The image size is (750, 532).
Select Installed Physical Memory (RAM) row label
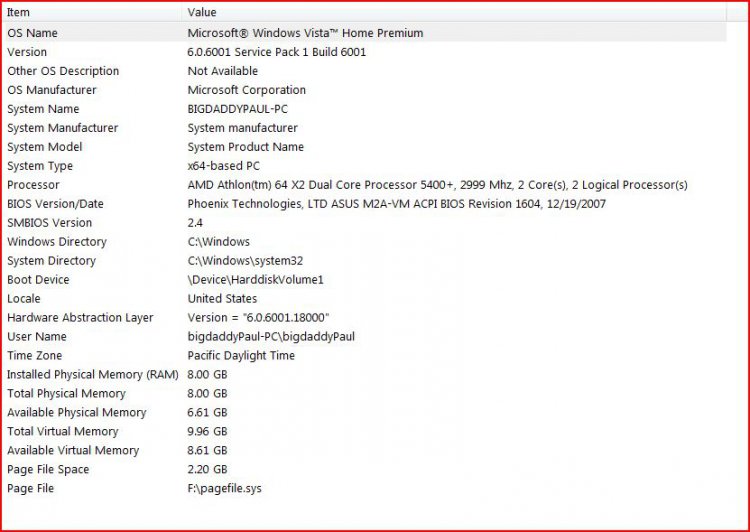point(92,375)
